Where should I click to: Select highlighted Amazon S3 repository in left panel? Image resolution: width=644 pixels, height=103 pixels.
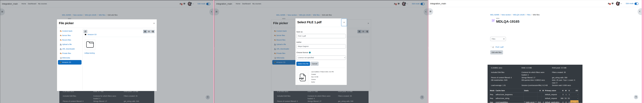coord(70,62)
